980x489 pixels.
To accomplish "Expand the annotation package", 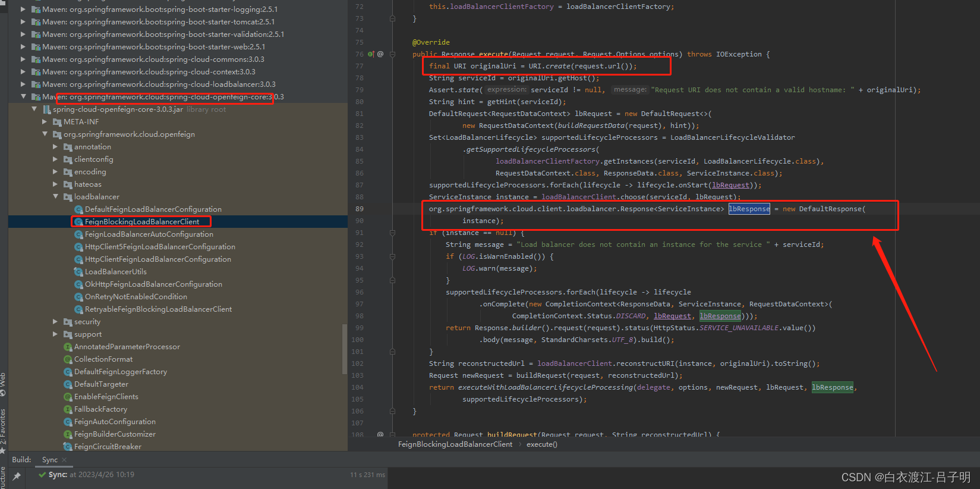I will [x=55, y=147].
